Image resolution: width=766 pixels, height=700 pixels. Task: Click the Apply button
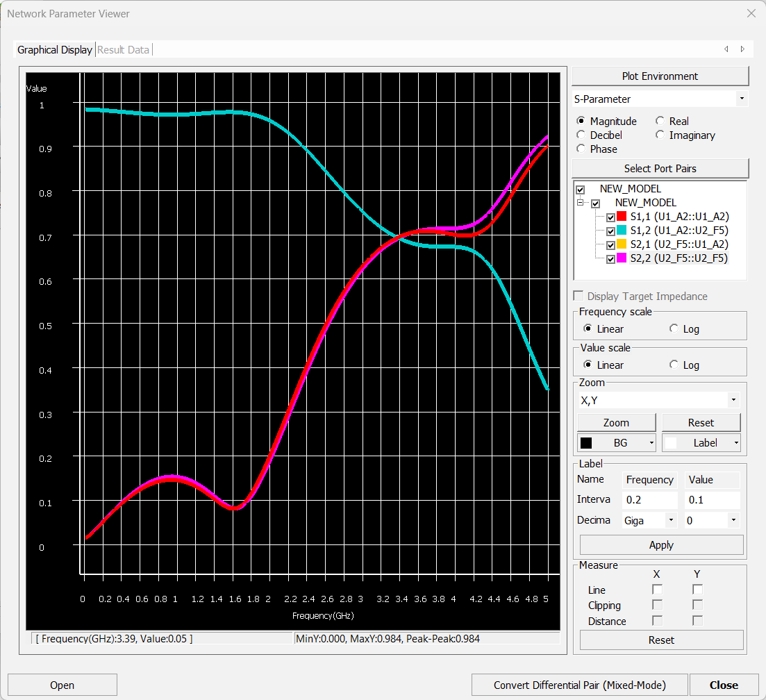661,545
